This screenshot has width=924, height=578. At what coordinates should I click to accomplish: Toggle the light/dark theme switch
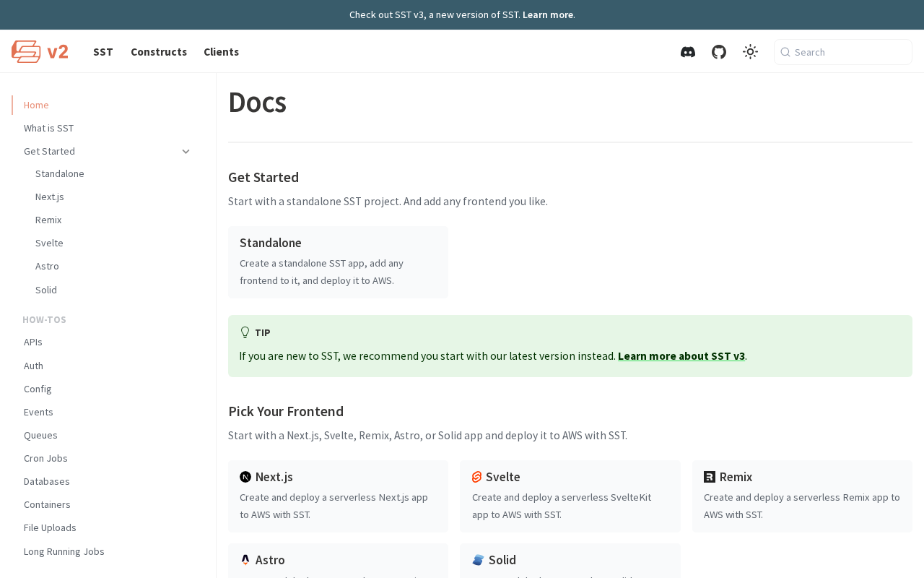[750, 52]
